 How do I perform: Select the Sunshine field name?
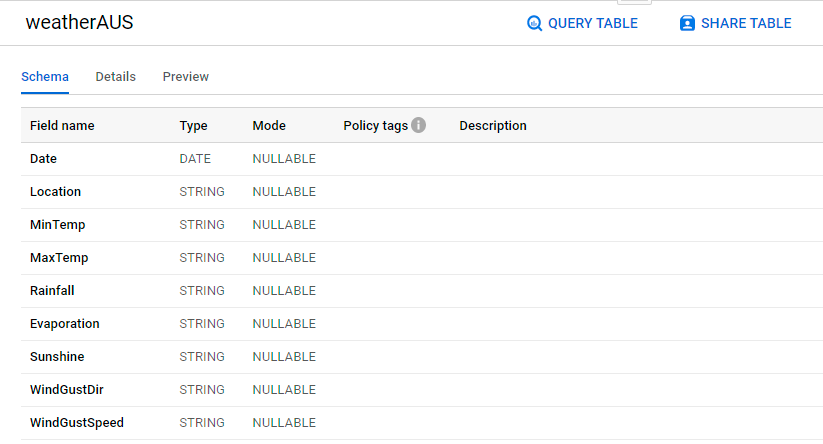click(x=57, y=357)
